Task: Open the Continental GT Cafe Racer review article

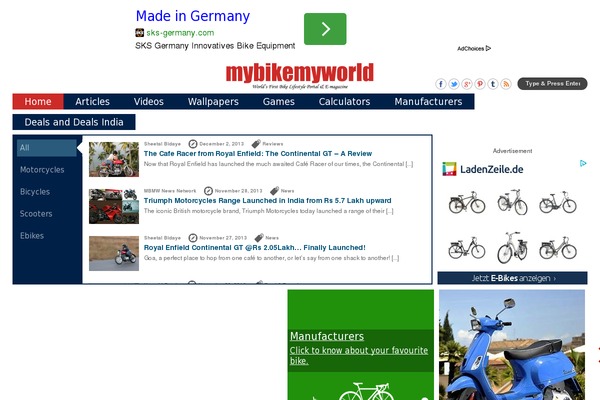Action: 258,153
